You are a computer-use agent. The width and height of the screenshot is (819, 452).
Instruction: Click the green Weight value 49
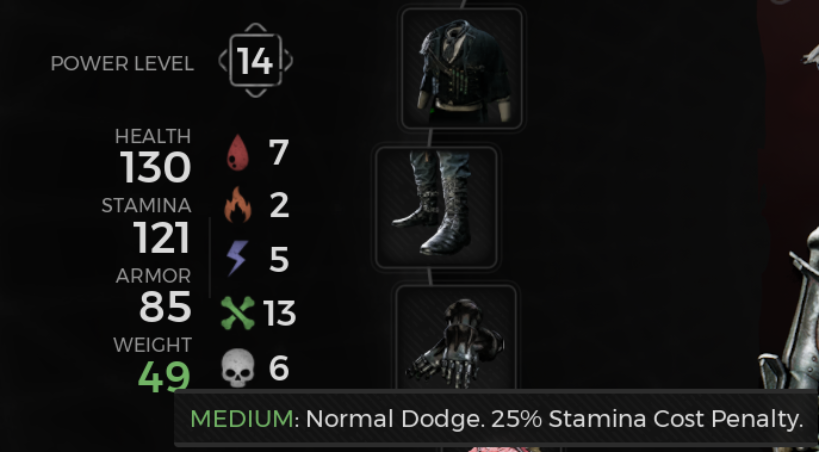[164, 376]
